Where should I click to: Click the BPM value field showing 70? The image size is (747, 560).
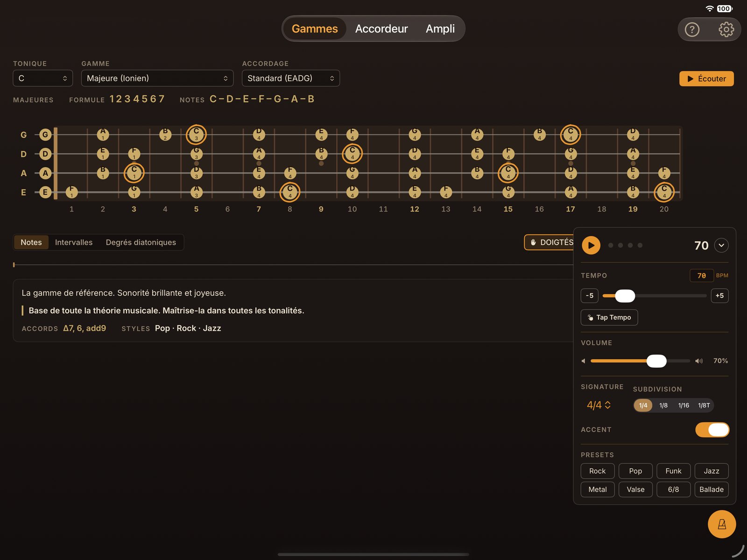[x=701, y=276]
